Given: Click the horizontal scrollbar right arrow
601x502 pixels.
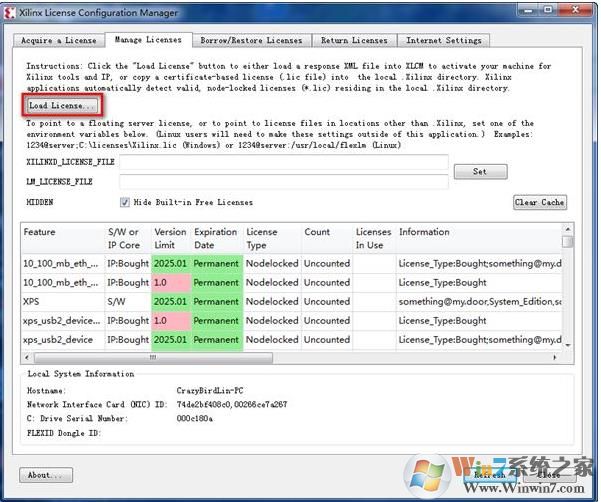Looking at the screenshot, I should tap(555, 357).
